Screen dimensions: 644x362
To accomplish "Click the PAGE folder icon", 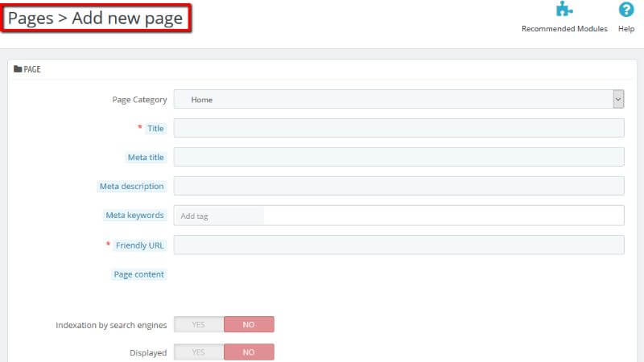I will point(18,69).
